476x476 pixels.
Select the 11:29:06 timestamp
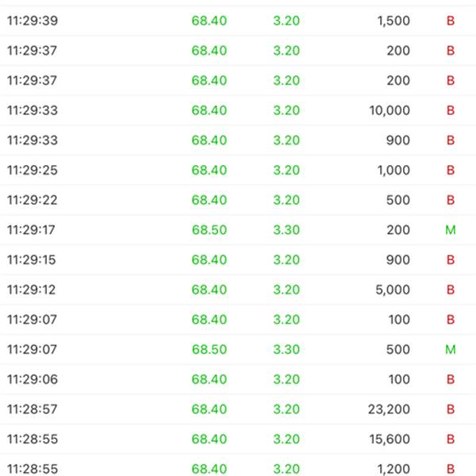(x=33, y=379)
